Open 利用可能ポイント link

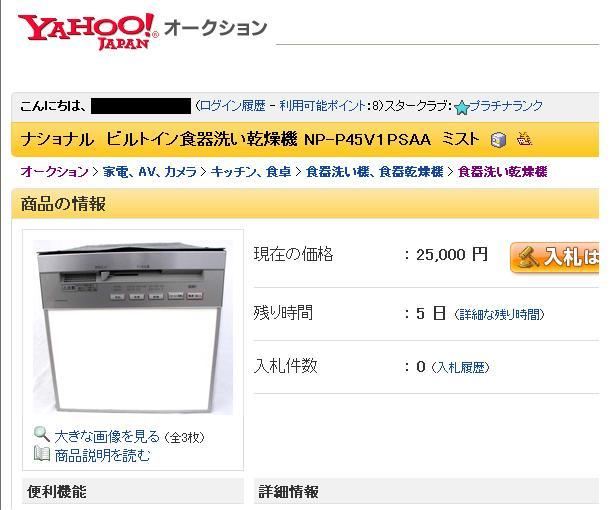(x=323, y=106)
